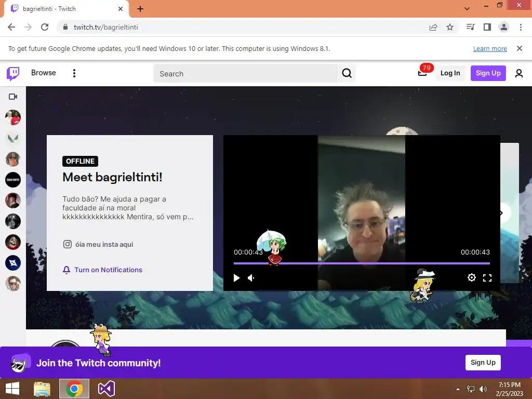
Task: Play the channel trailer video
Action: click(x=236, y=278)
